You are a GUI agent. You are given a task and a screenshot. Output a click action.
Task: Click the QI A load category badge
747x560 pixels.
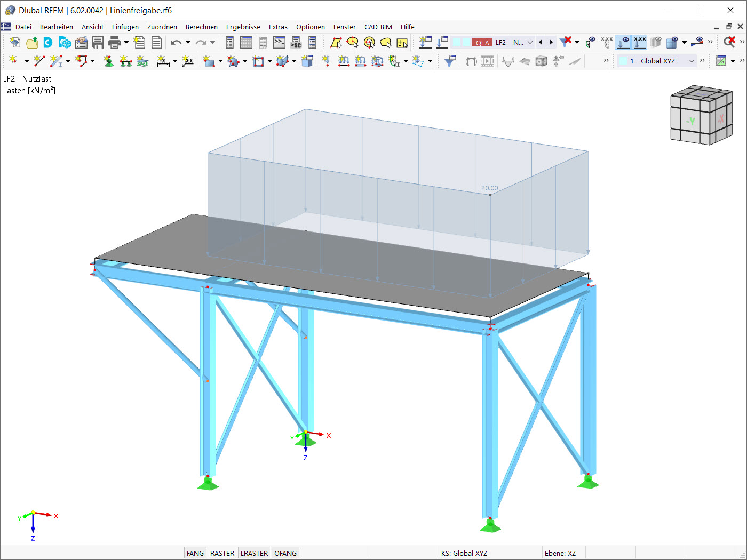click(482, 43)
